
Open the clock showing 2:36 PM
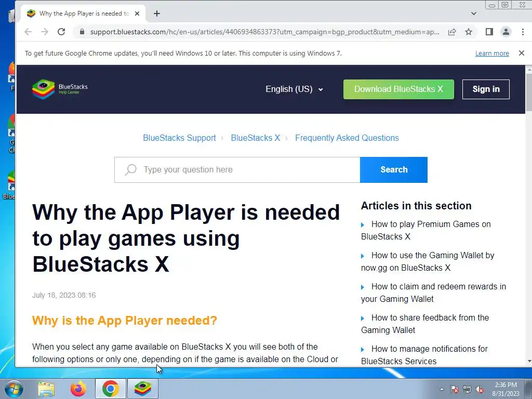(506, 389)
